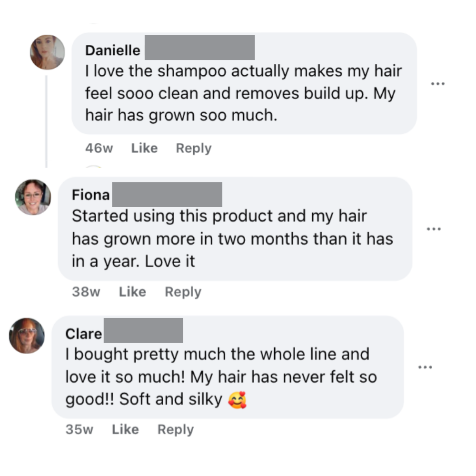Click Fiona's profile picture
476x476 pixels.
point(33,197)
